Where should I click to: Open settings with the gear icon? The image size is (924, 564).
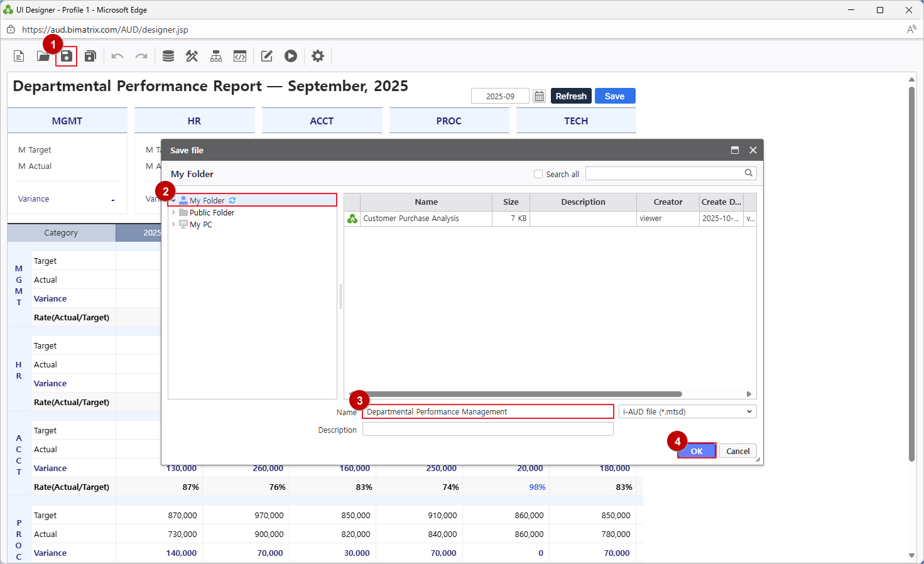click(318, 57)
